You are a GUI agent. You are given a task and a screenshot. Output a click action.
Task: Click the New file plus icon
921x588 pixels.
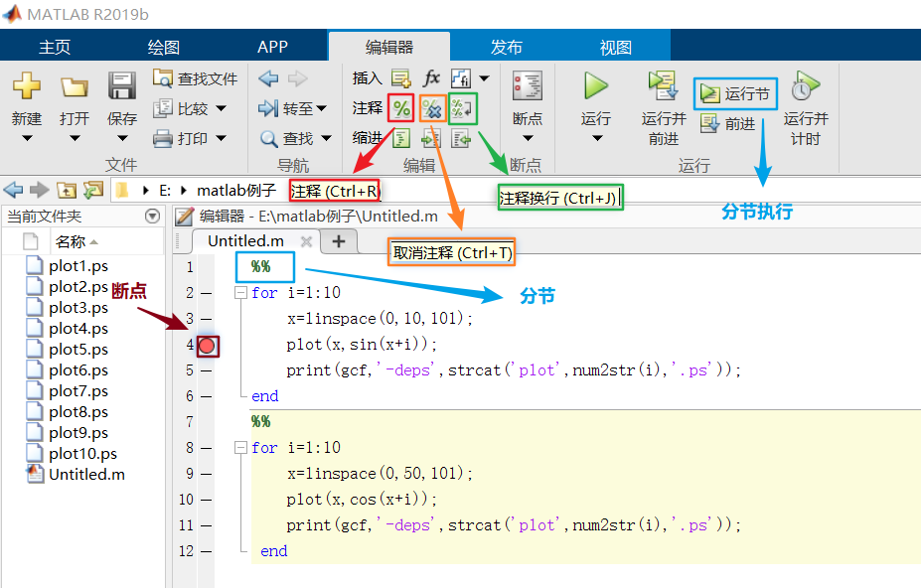[27, 85]
